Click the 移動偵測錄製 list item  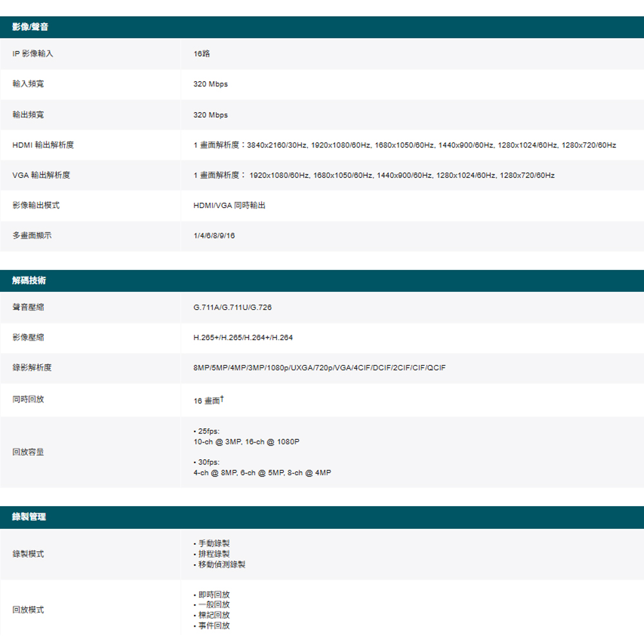click(220, 565)
